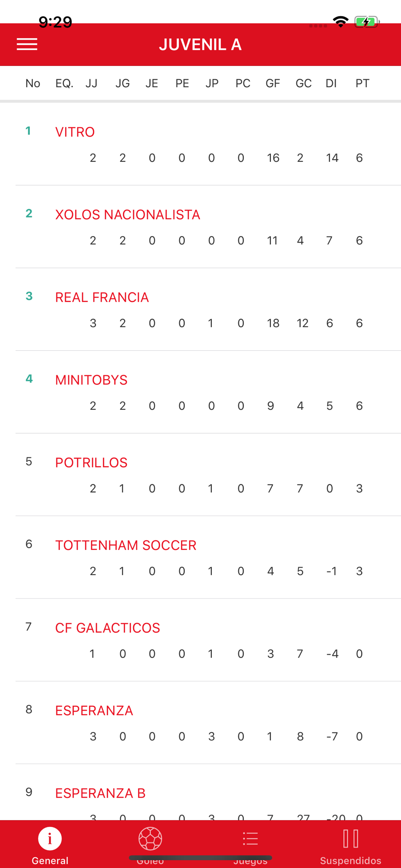Tap the JUVENIL A title
The image size is (401, 868).
pos(200,45)
